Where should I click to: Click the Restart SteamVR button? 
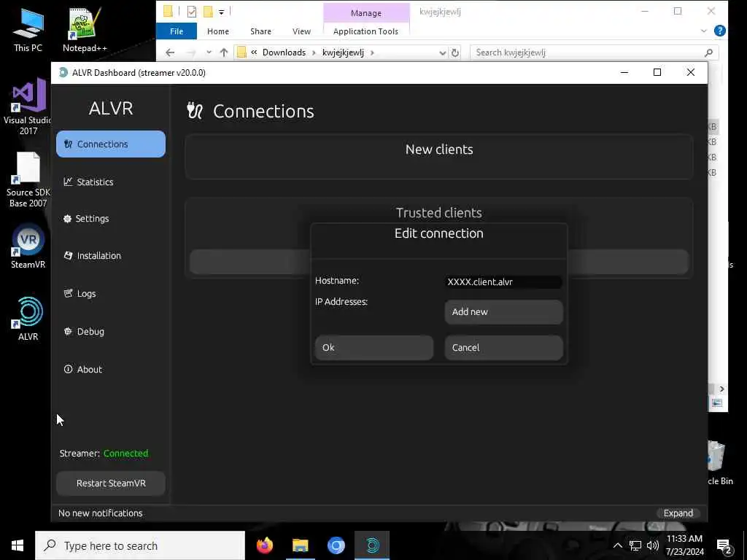pos(111,483)
